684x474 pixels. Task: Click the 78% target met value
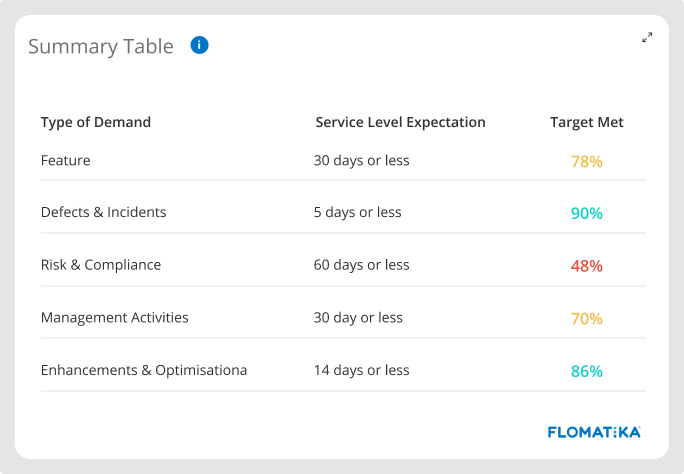[x=586, y=162]
